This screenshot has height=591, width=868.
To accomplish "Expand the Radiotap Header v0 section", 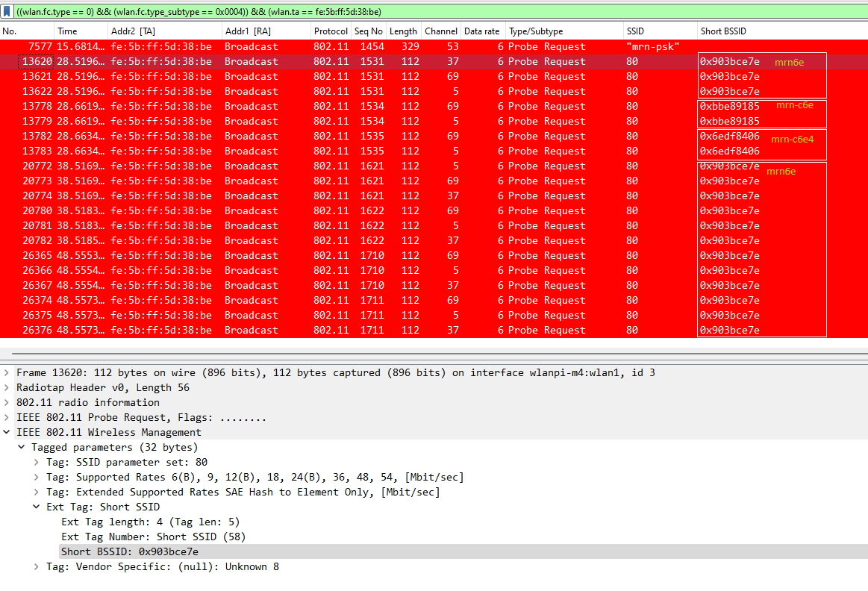I will pyautogui.click(x=7, y=387).
